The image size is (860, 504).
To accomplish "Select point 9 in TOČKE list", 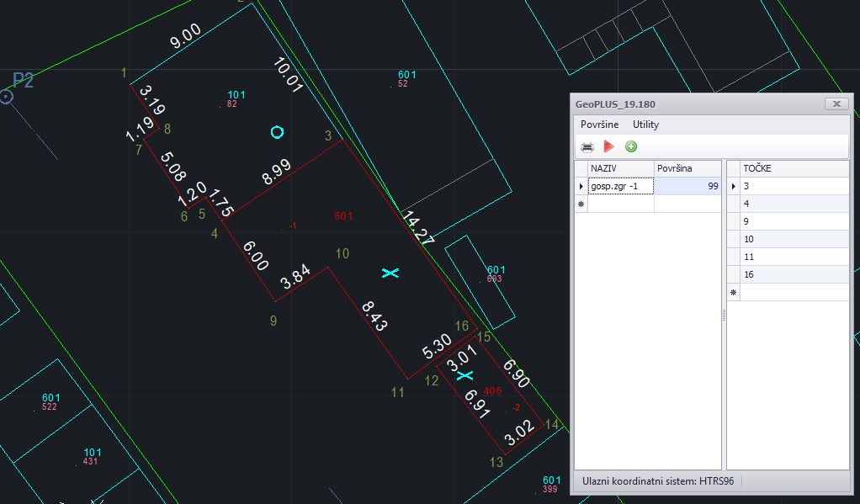I will click(794, 221).
